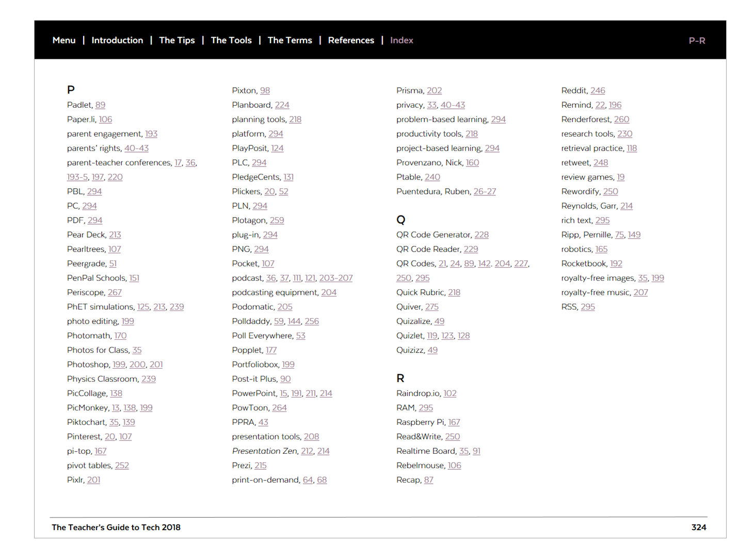The height and width of the screenshot is (560, 755).
Task: Go to page 275 for Quiver
Action: (432, 307)
